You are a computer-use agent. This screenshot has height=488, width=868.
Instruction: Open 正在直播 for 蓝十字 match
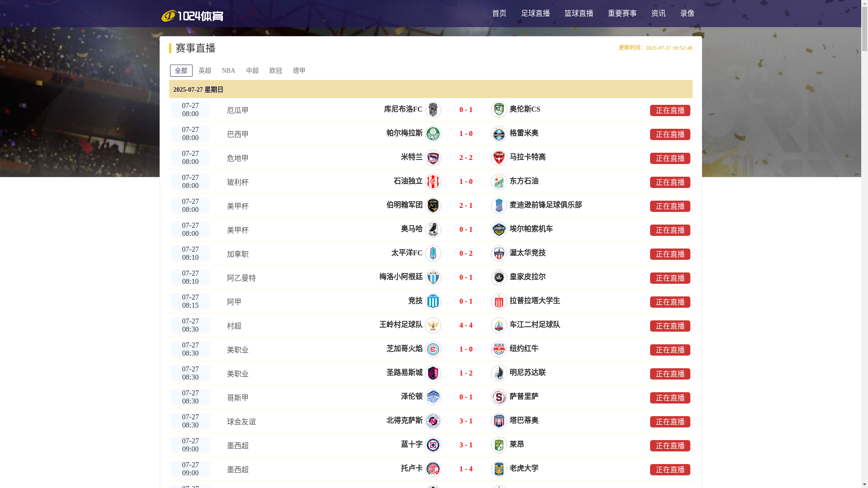pos(670,446)
